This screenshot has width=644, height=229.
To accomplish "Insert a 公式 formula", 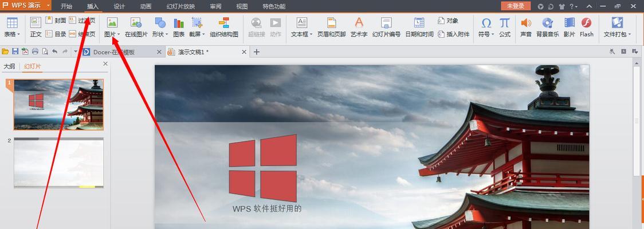I will click(505, 27).
